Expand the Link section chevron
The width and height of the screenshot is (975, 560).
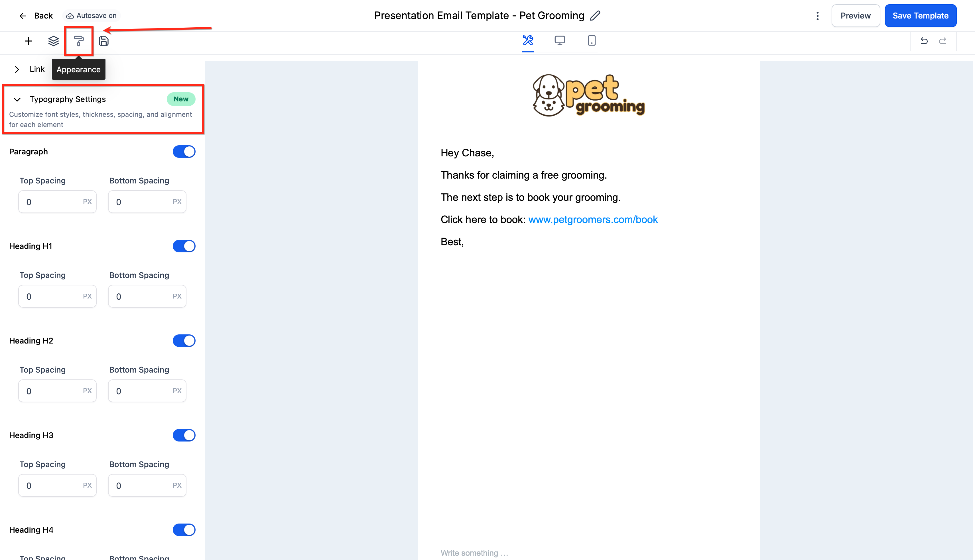click(x=17, y=69)
